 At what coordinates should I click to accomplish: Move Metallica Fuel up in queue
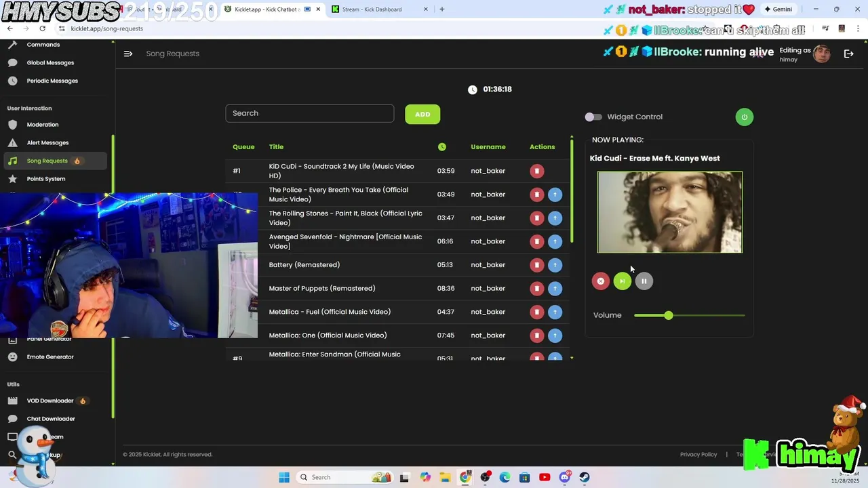click(x=555, y=312)
